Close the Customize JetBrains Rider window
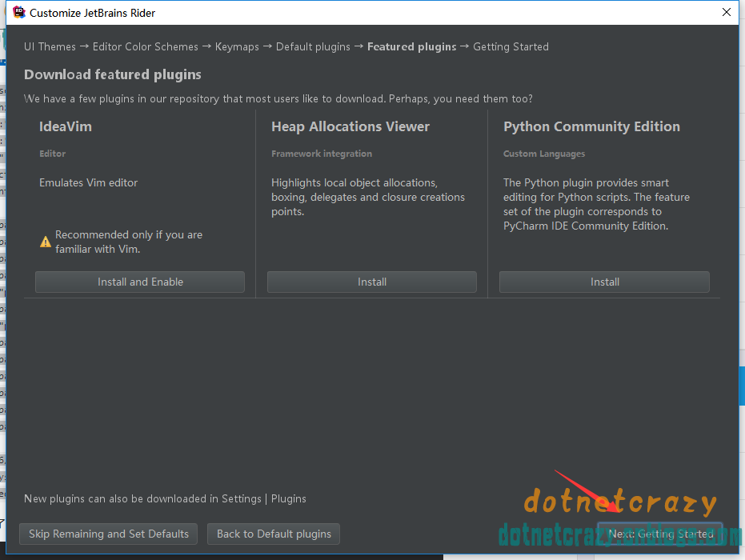The height and width of the screenshot is (560, 745). click(726, 12)
